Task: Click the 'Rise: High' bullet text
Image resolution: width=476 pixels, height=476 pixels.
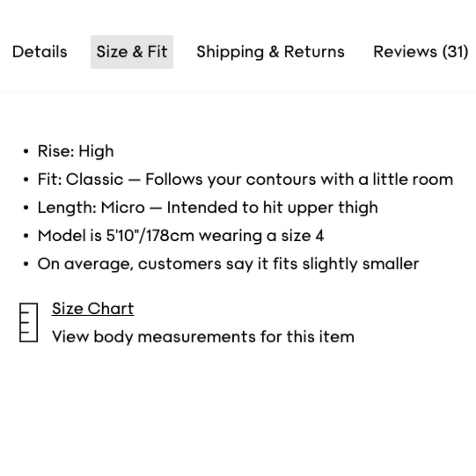Action: tap(76, 151)
